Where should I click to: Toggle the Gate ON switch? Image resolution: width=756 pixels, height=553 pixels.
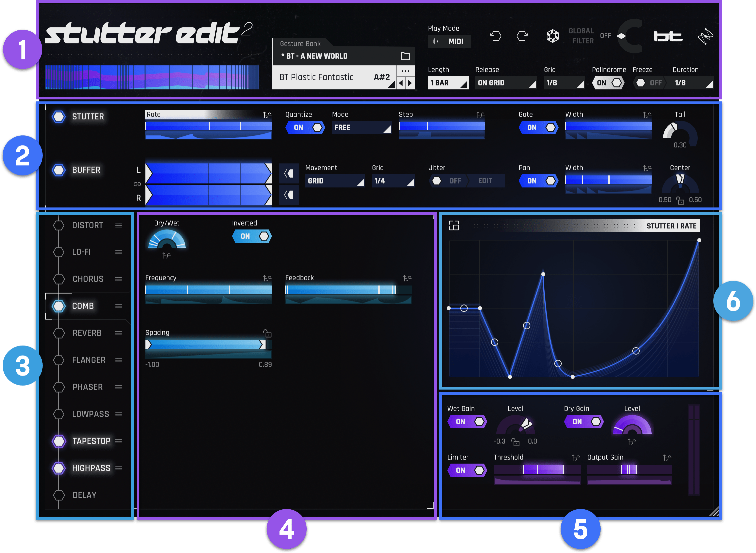tap(538, 127)
